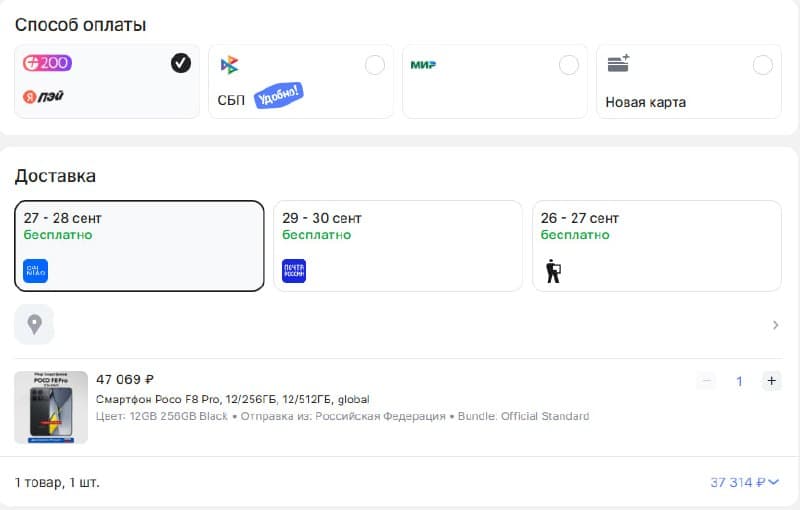Screen dimensions: 800x510
Task: Select the MIR card radio button
Action: pos(569,65)
